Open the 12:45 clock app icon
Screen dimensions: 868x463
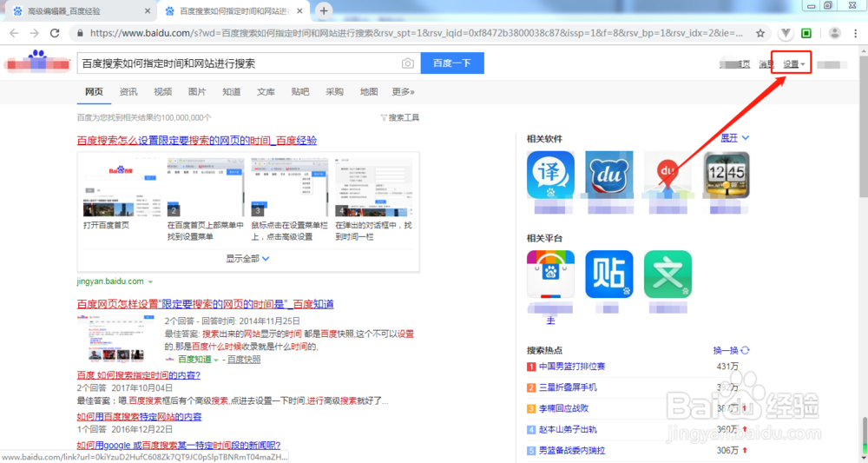727,175
